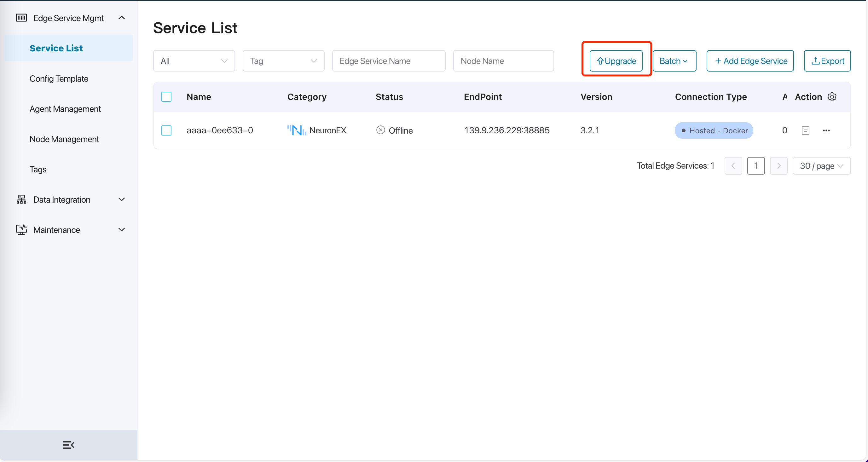Click Add Edge Service button
Image resolution: width=868 pixels, height=462 pixels.
(750, 61)
